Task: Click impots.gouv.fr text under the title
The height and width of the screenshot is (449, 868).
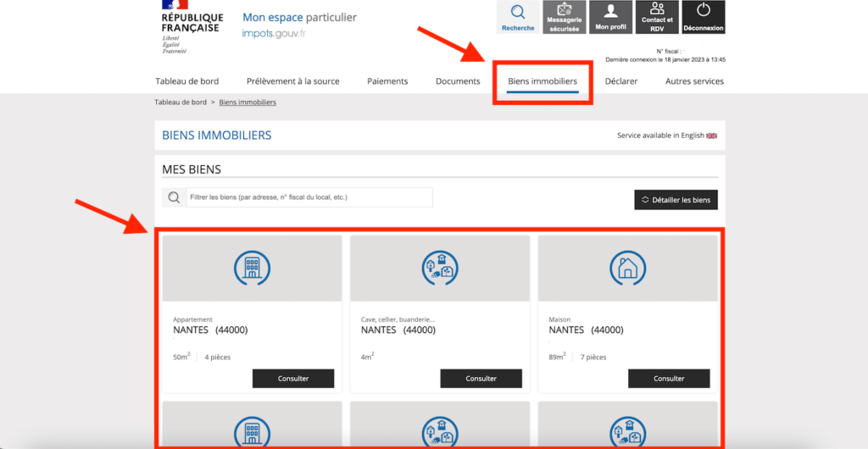Action: (x=274, y=33)
